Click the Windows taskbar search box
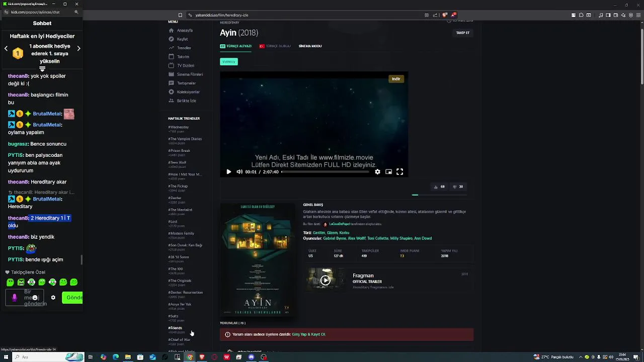Screen dimensions: 644x362 pyautogui.click(x=48, y=357)
